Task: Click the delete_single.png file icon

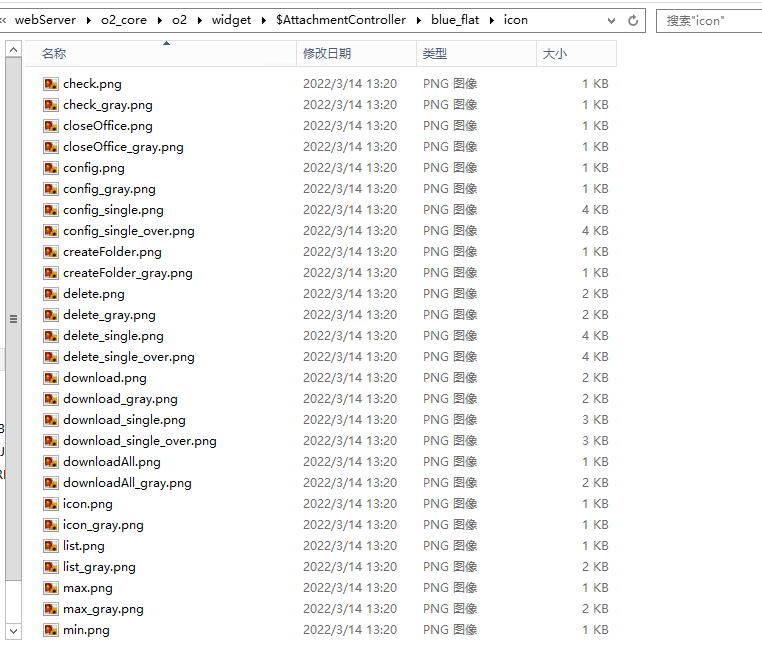Action: (x=51, y=336)
